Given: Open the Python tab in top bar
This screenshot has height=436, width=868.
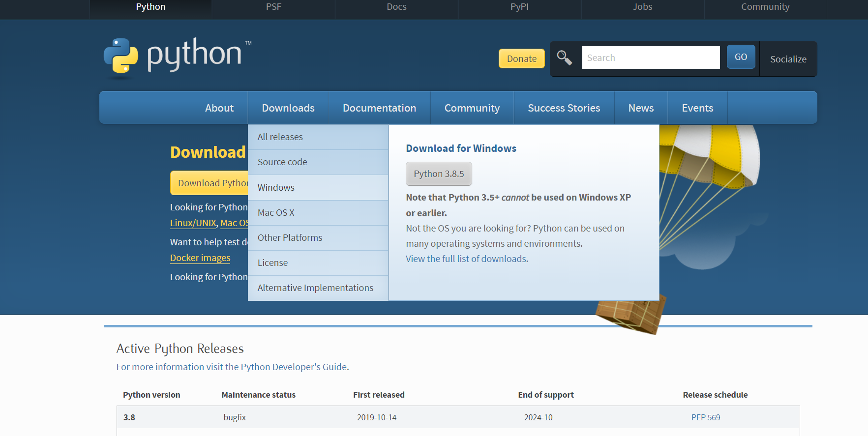Looking at the screenshot, I should point(150,7).
